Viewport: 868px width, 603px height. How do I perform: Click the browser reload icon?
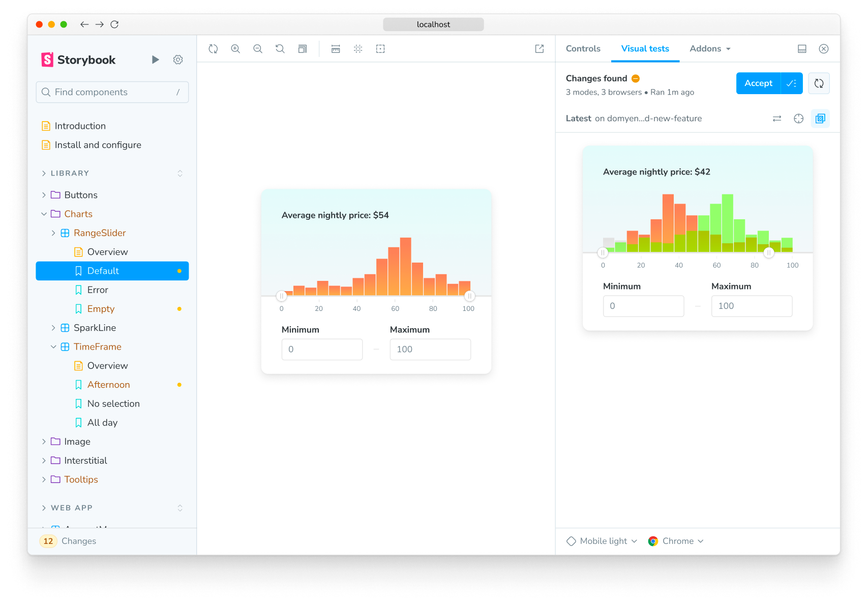[114, 24]
